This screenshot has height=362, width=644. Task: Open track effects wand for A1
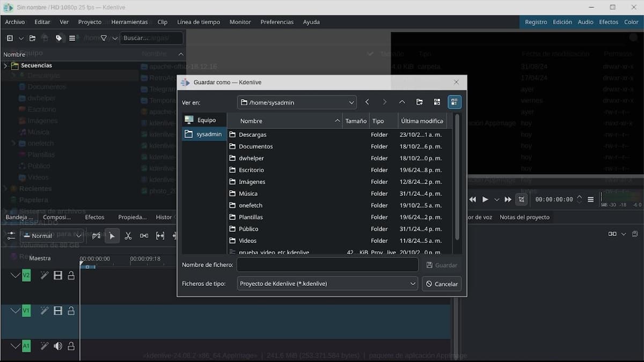click(x=45, y=346)
